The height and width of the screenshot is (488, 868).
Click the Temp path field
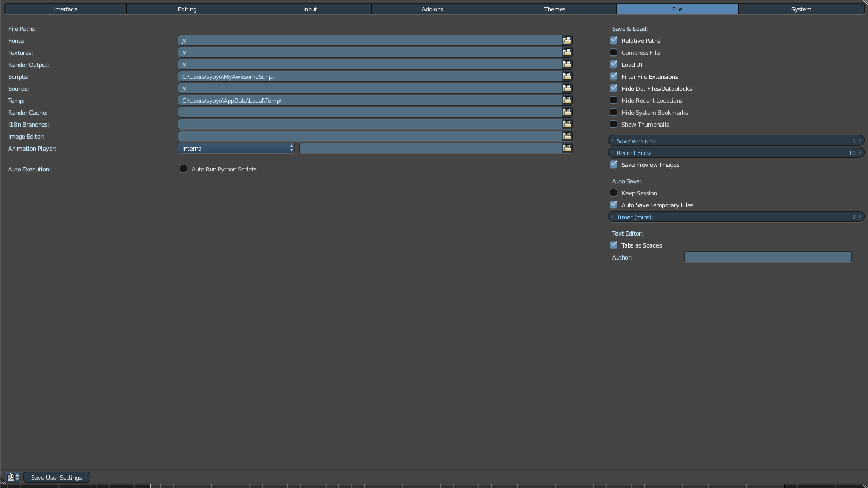[x=370, y=101]
